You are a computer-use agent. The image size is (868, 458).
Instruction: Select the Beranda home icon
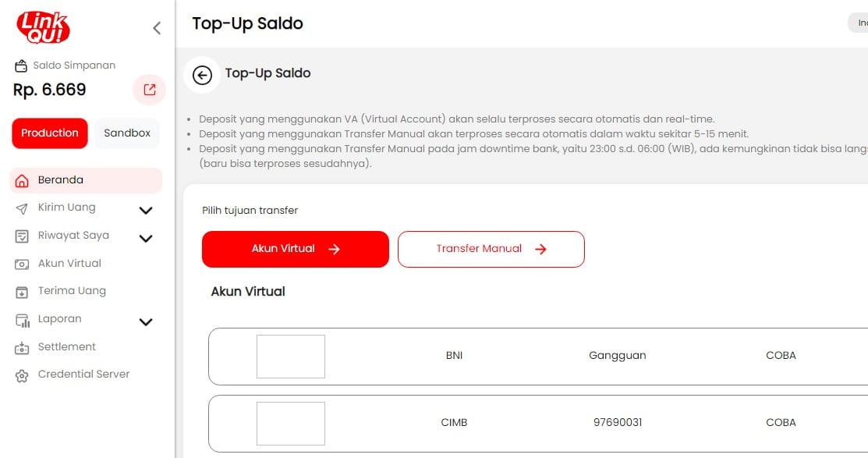pos(23,180)
